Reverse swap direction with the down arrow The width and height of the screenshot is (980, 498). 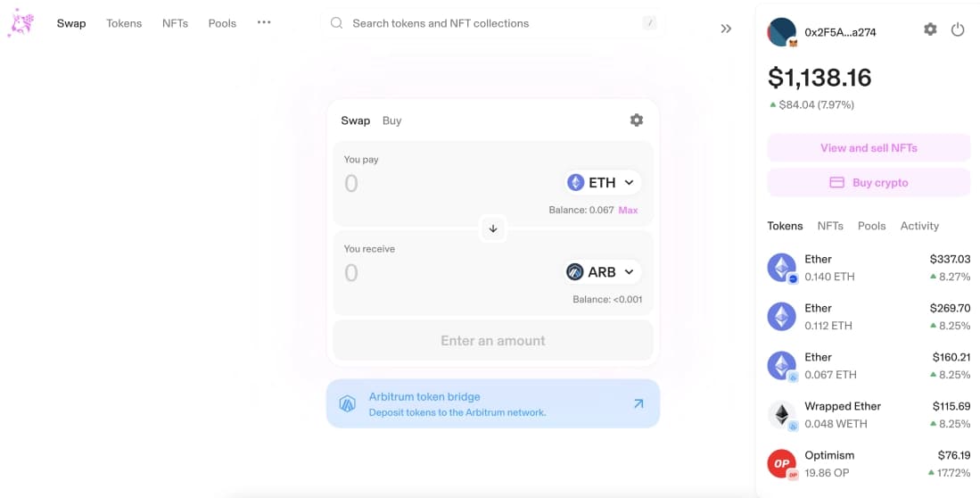[x=493, y=229]
